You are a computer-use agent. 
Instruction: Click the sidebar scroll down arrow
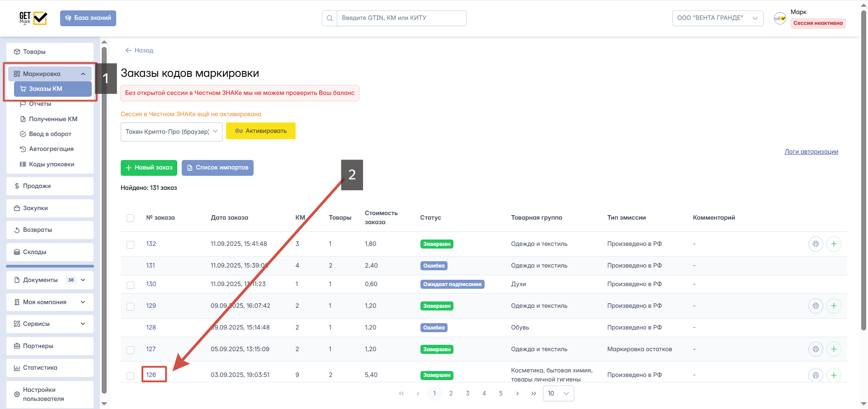point(104,404)
